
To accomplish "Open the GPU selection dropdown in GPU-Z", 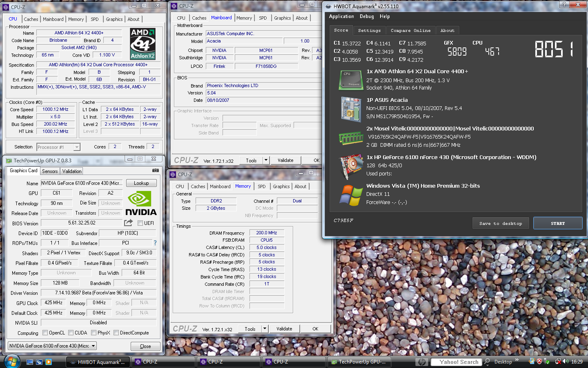I will (93, 346).
